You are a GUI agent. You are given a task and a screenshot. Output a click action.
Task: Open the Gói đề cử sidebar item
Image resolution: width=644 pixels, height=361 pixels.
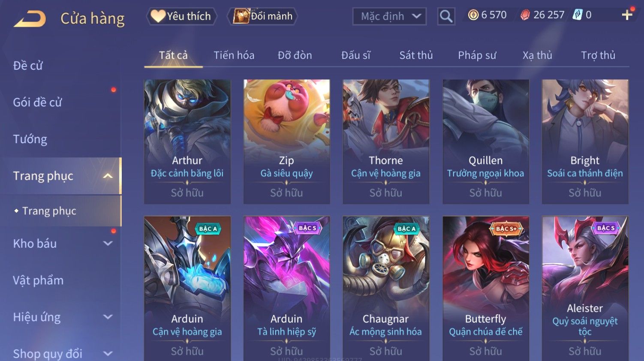[38, 102]
